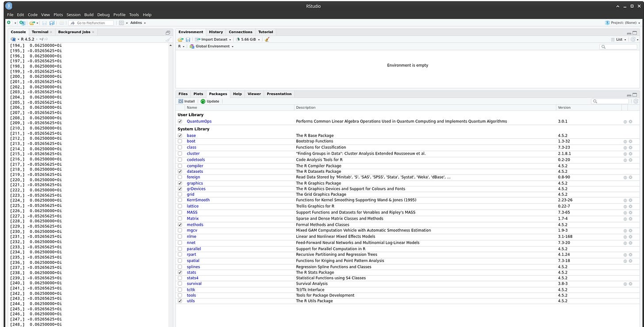This screenshot has height=327, width=644.
Task: Clear environment objects with broom icon
Action: 267,39
